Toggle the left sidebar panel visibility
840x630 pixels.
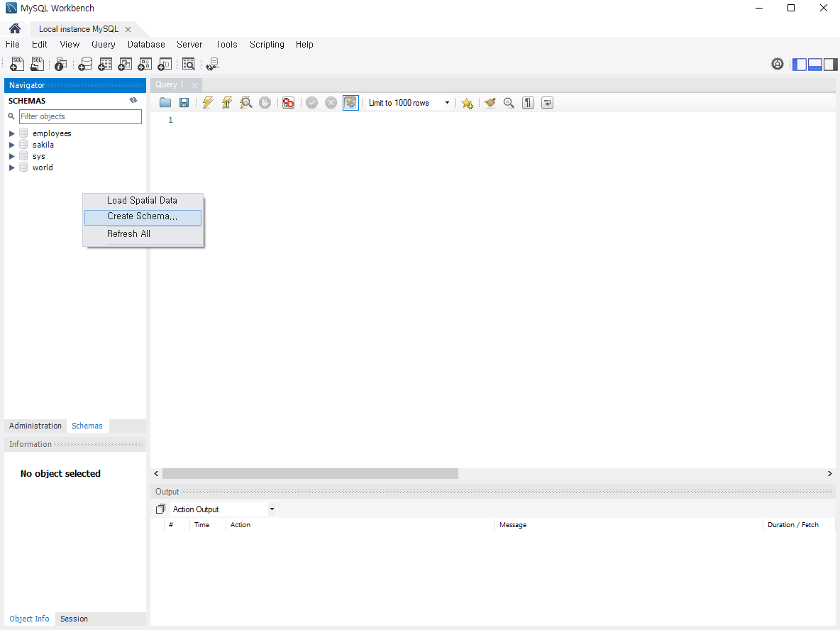click(800, 65)
